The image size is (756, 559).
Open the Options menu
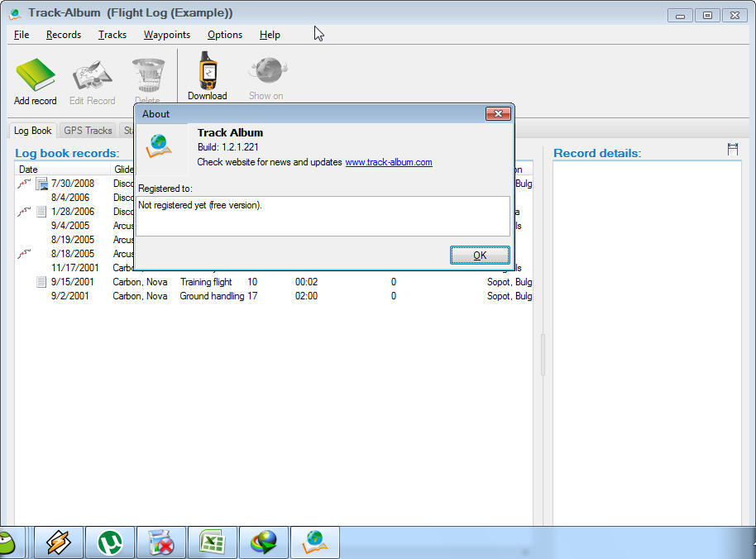(225, 35)
